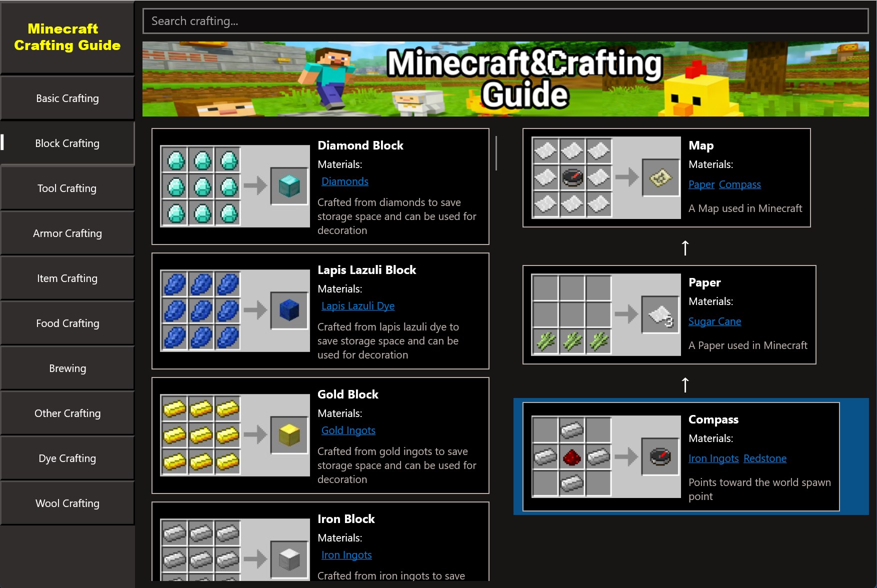The image size is (877, 588).
Task: Click the Map recipe title
Action: [x=701, y=145]
